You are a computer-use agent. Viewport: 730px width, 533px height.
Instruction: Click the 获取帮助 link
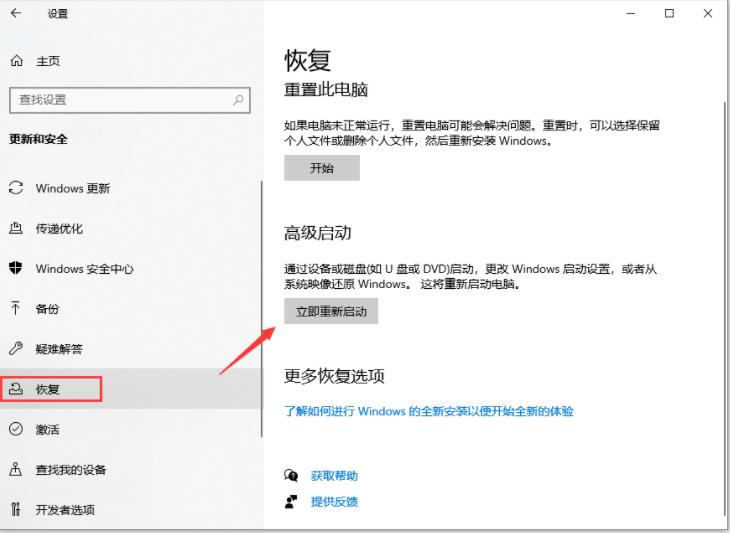point(334,475)
